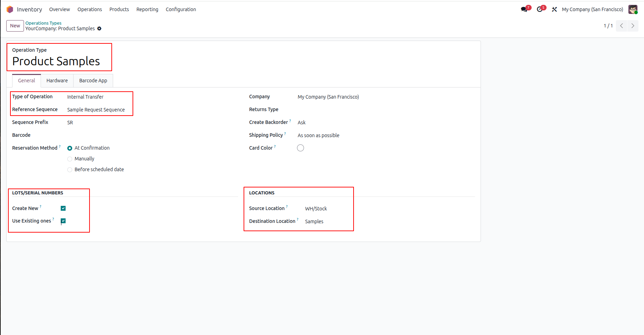644x335 pixels.
Task: Click the Create Backorder help question mark
Action: tap(290, 121)
